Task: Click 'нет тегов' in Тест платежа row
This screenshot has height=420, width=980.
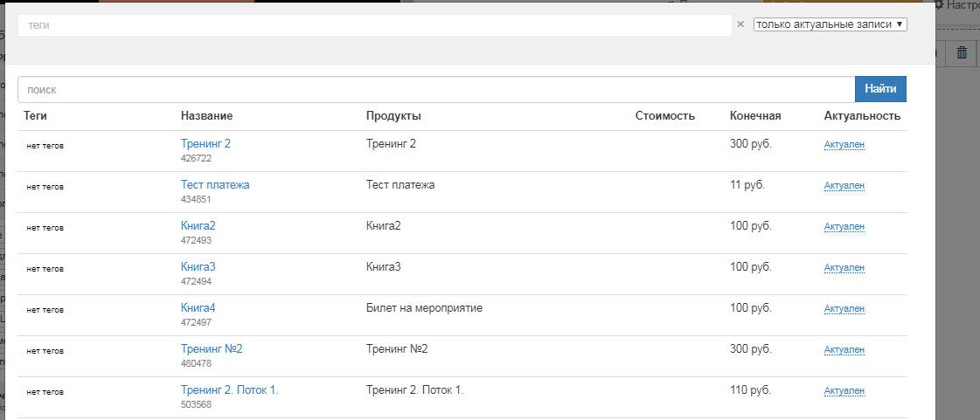Action: (x=45, y=187)
